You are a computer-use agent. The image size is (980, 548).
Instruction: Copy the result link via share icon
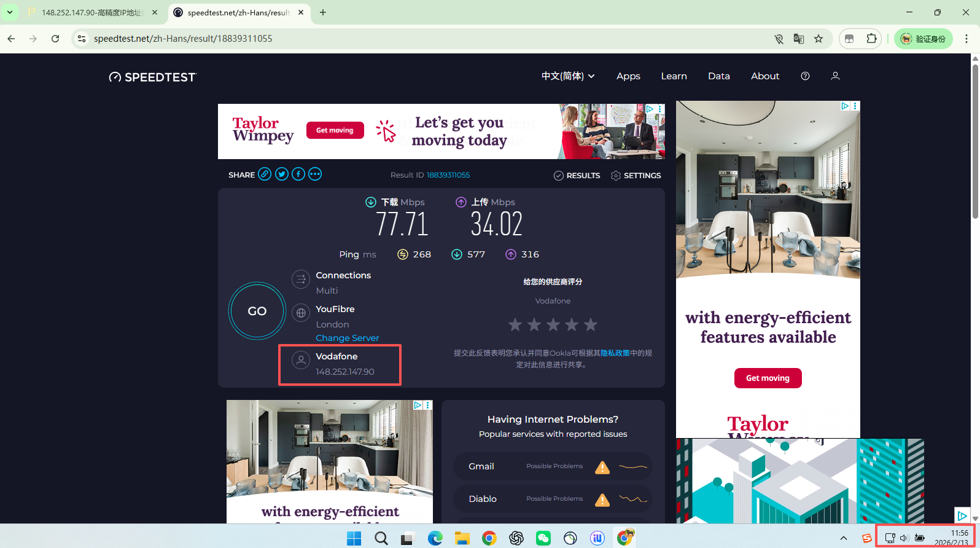point(265,174)
